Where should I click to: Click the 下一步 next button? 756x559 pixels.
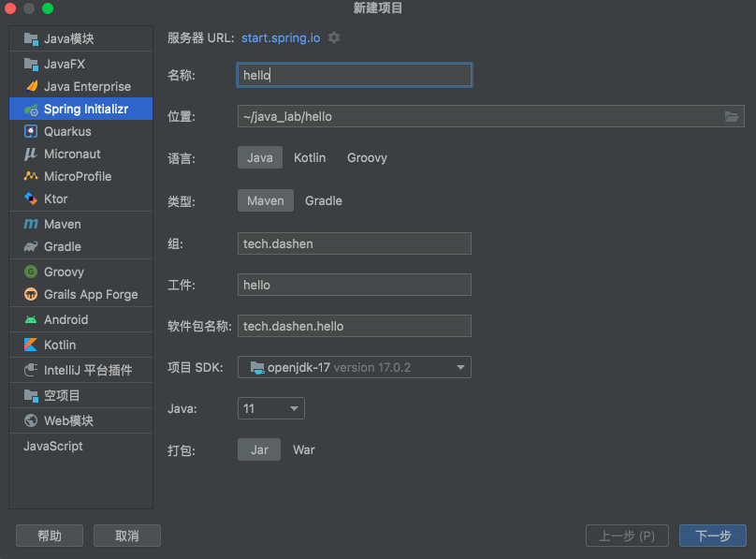(713, 536)
